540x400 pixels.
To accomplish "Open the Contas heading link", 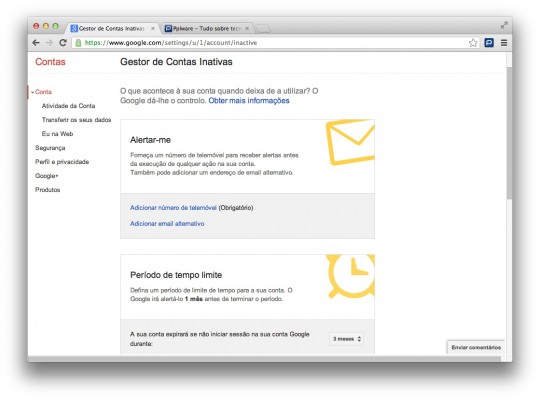I will (50, 62).
